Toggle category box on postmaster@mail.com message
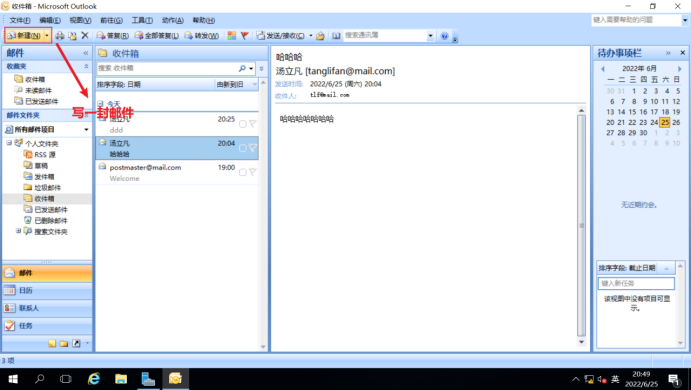The width and height of the screenshot is (691, 390). click(x=242, y=172)
